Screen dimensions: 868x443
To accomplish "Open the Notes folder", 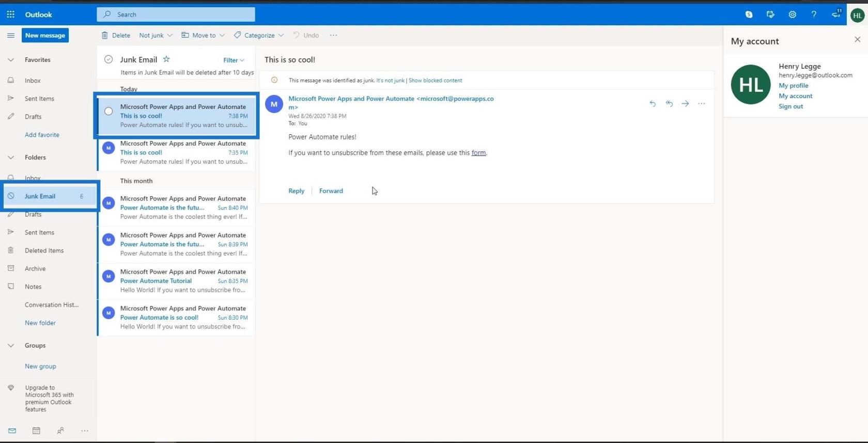I will coord(33,287).
